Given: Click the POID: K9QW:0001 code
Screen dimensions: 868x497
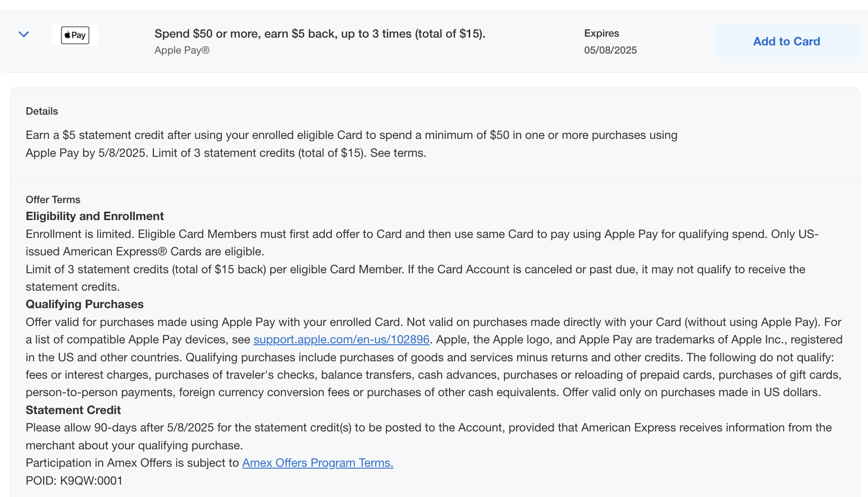Looking at the screenshot, I should pyautogui.click(x=74, y=481).
